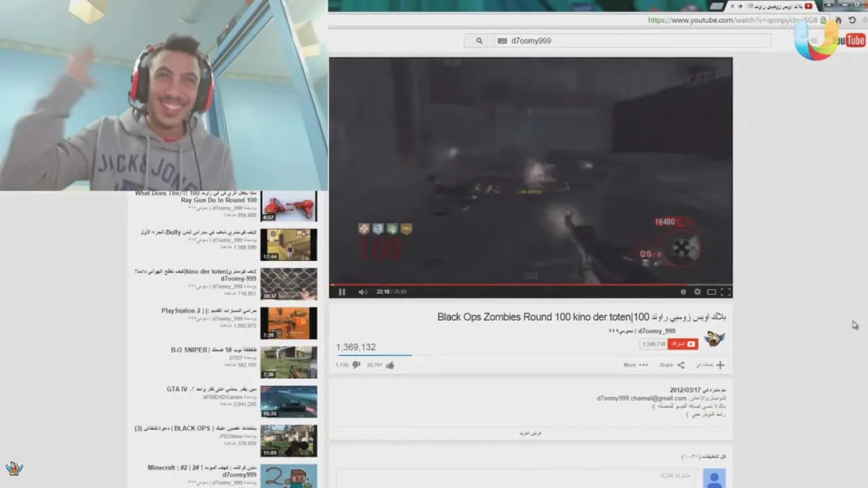Screen dimensions: 868x488
Task: Open the PlayStation 2 video thumbnail
Action: coord(289,323)
